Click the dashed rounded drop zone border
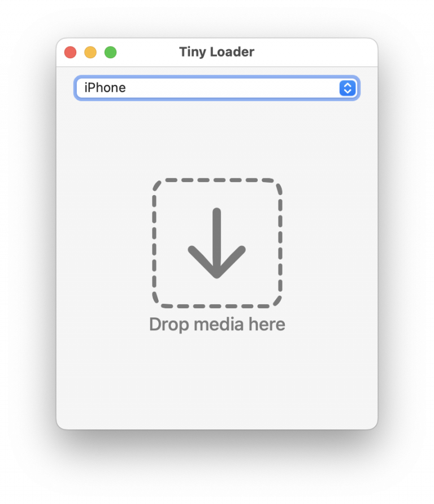Screen dimensions: 434x504 click(x=217, y=243)
